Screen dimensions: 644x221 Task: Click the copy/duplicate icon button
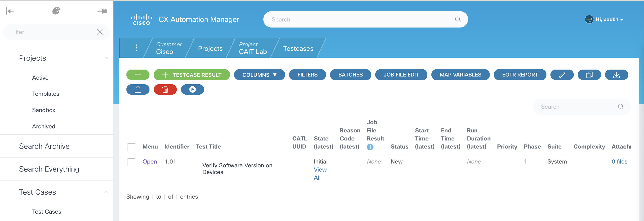tap(589, 75)
